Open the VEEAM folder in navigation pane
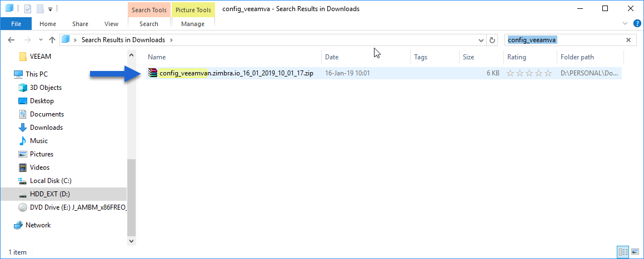Viewport: 644px width, 259px height. 40,56
